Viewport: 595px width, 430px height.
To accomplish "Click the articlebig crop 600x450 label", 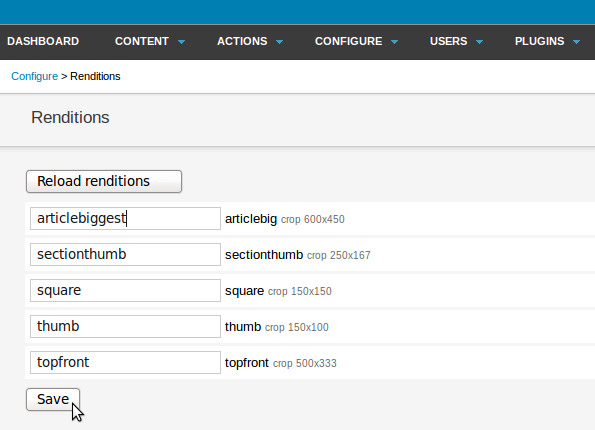I will [285, 219].
